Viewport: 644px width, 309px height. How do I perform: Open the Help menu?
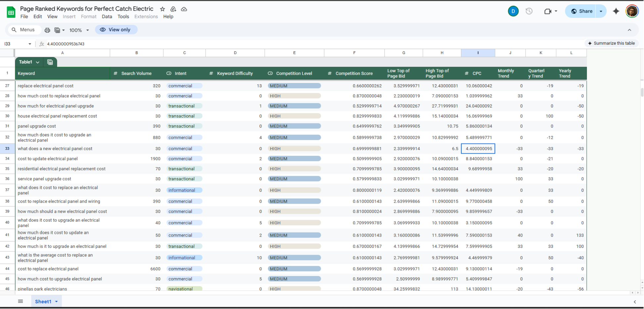pyautogui.click(x=168, y=17)
